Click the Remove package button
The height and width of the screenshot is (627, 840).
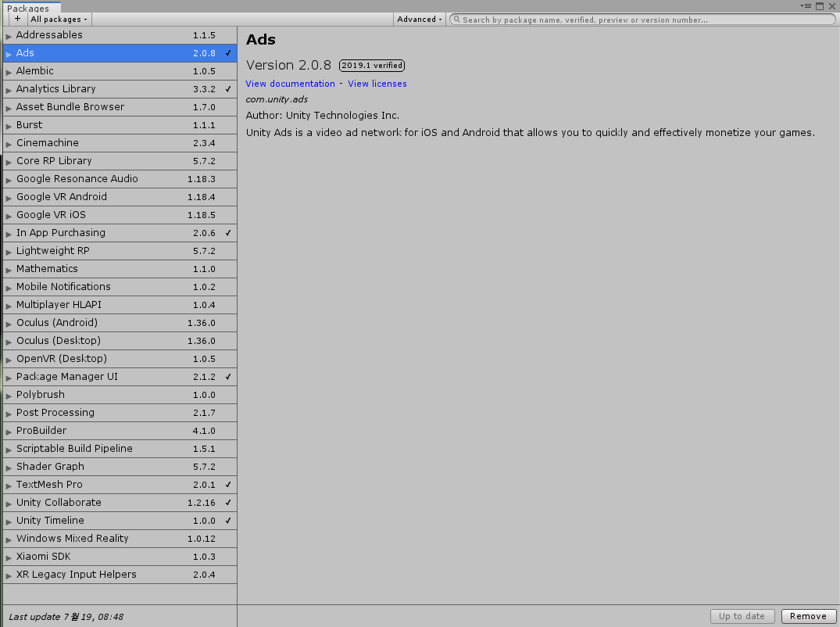point(808,616)
